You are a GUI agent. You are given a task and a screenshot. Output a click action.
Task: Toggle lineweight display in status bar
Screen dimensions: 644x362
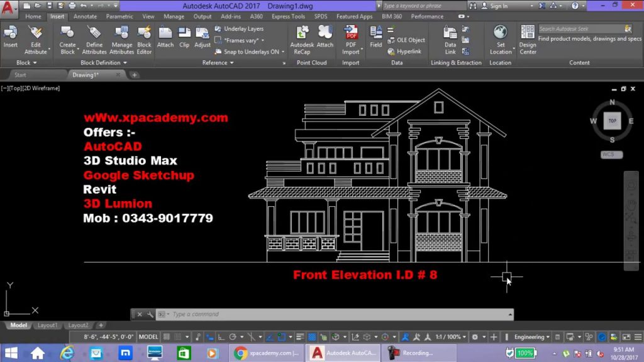point(300,337)
